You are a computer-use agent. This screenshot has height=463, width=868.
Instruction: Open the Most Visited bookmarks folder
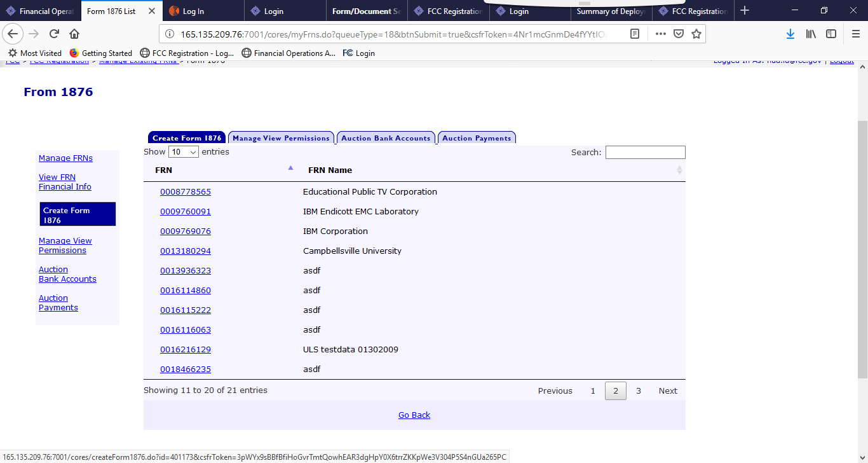click(x=35, y=53)
